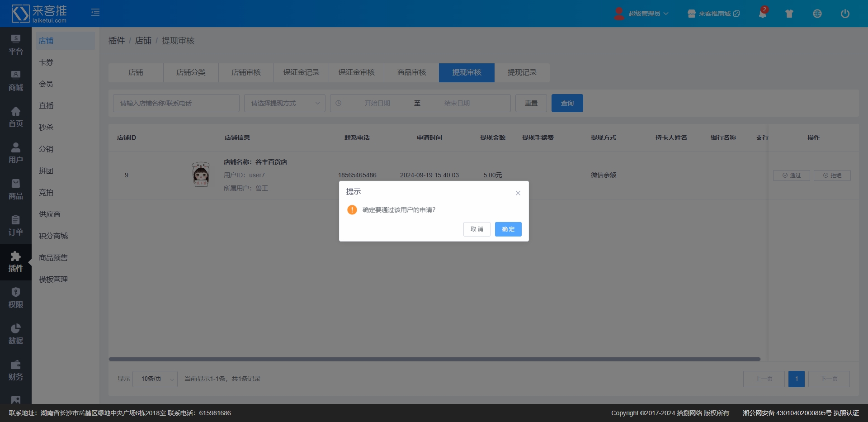
Task: Open the 权限 permissions sidebar icon
Action: [15, 298]
